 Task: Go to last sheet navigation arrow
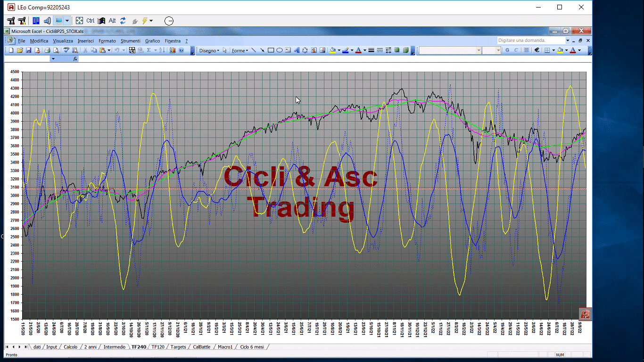(25, 347)
